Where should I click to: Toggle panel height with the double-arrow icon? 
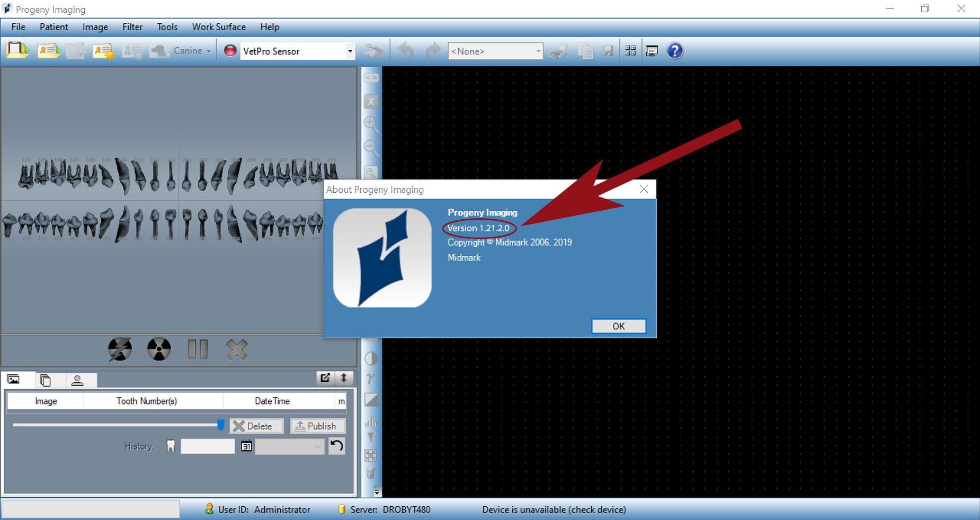344,379
